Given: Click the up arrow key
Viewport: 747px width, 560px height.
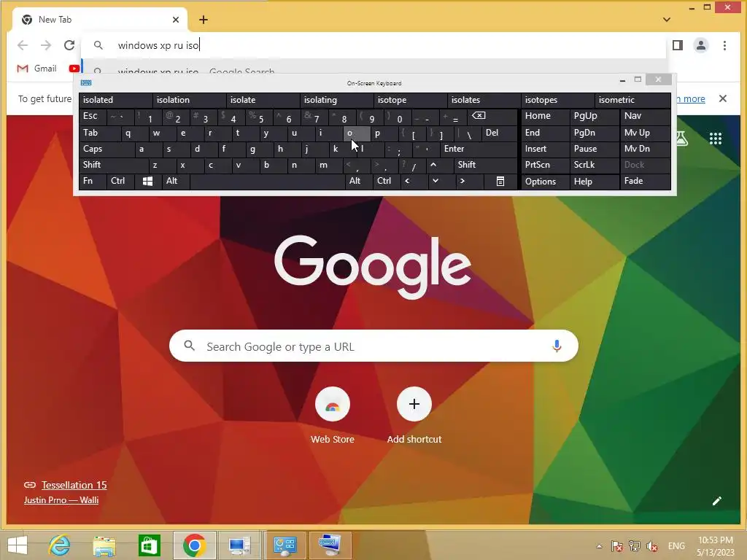Looking at the screenshot, I should 433,166.
